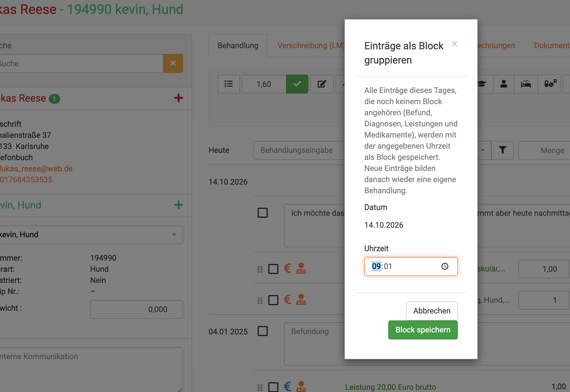Image resolution: width=570 pixels, height=392 pixels.
Task: Click the Suche search field
Action: (x=81, y=63)
